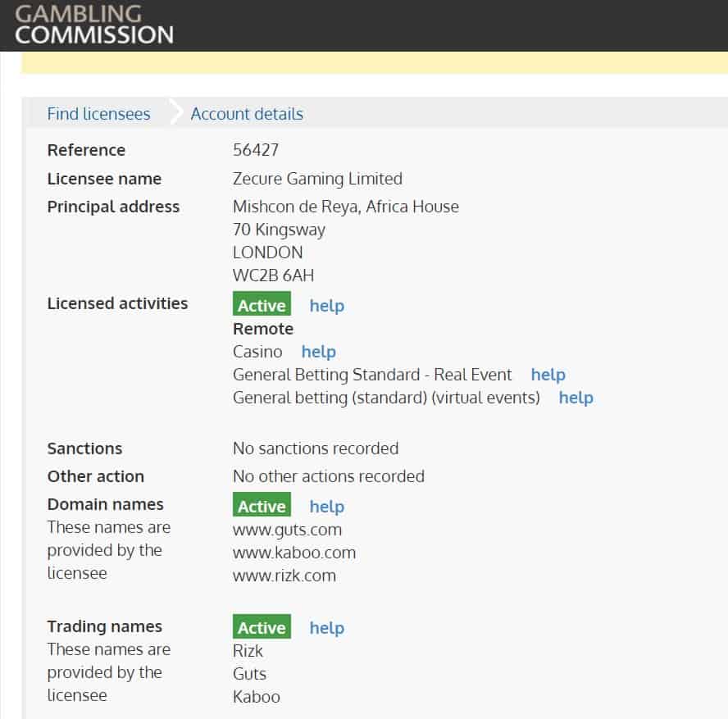
Task: Click the Gambling Commission logo
Action: [x=94, y=25]
